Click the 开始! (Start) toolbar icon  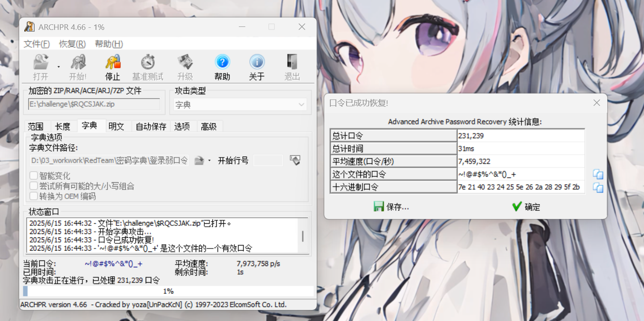click(78, 62)
